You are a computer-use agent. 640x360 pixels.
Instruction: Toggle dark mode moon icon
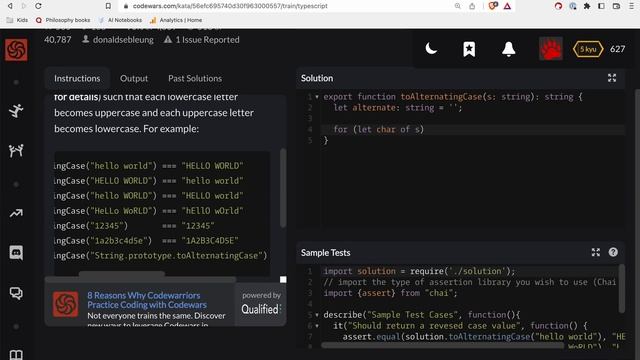click(431, 49)
